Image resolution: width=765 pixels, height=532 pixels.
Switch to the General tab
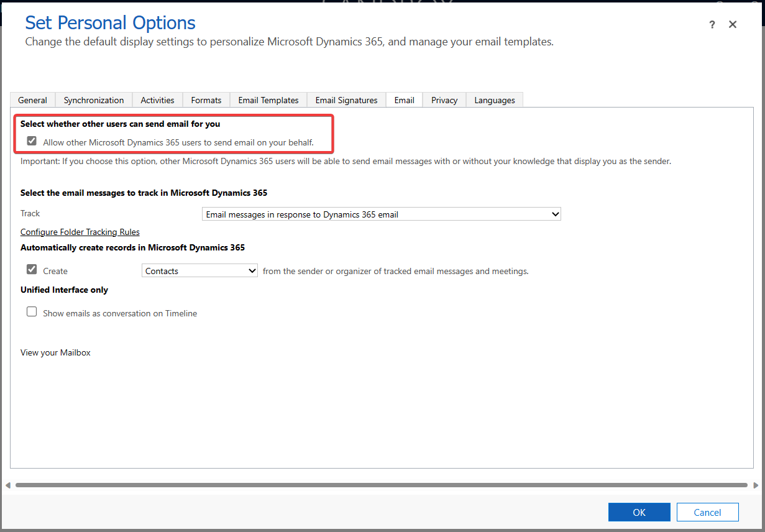point(32,100)
